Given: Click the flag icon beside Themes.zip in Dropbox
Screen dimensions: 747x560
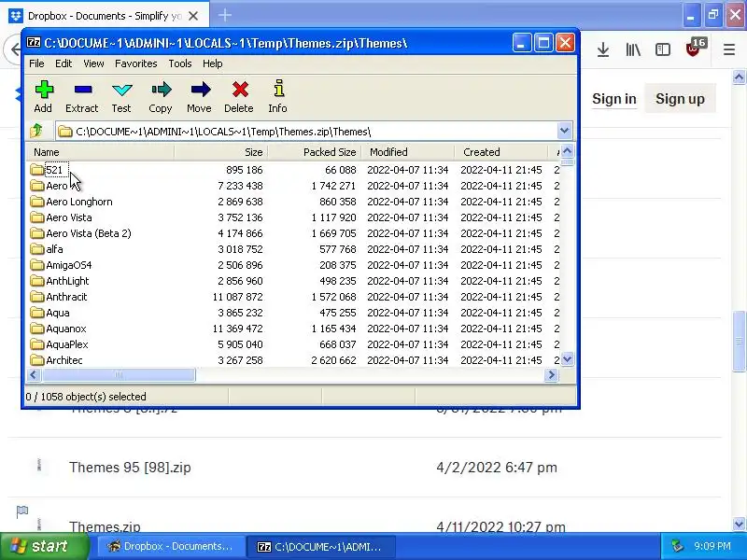Looking at the screenshot, I should tap(21, 511).
